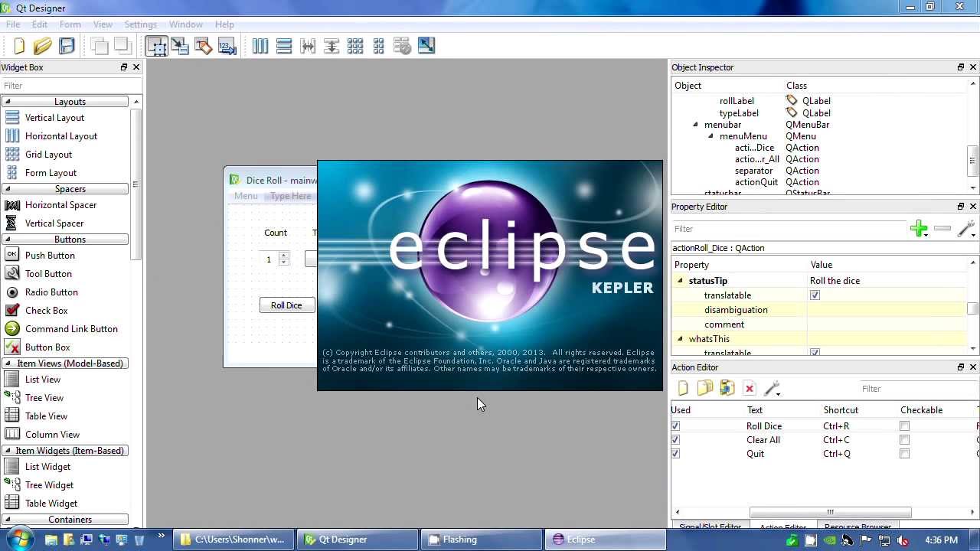Apply Lay Out in a Form Layout
Viewport: 980px width, 551px height.
379,47
